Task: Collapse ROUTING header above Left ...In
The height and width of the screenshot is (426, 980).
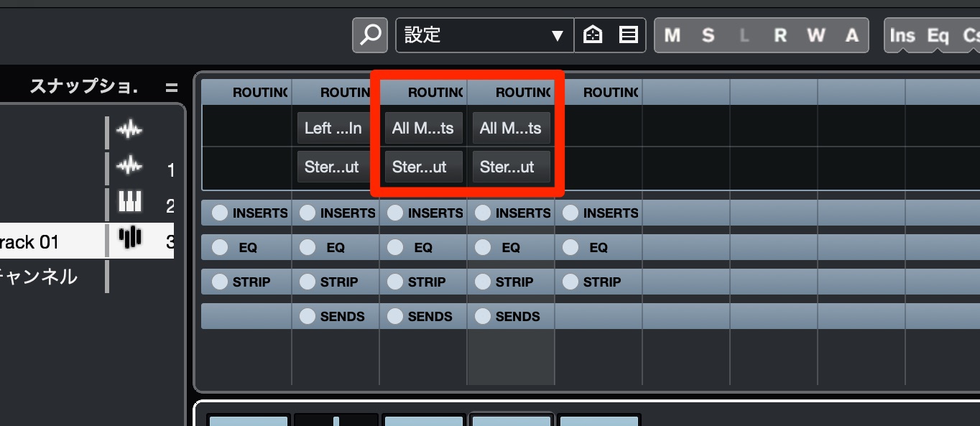Action: point(336,92)
